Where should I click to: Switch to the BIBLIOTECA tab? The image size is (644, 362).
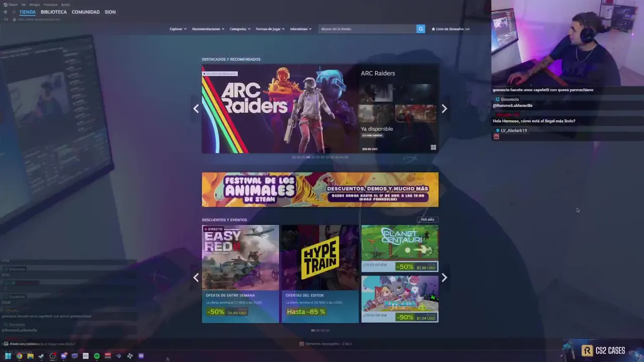[53, 12]
